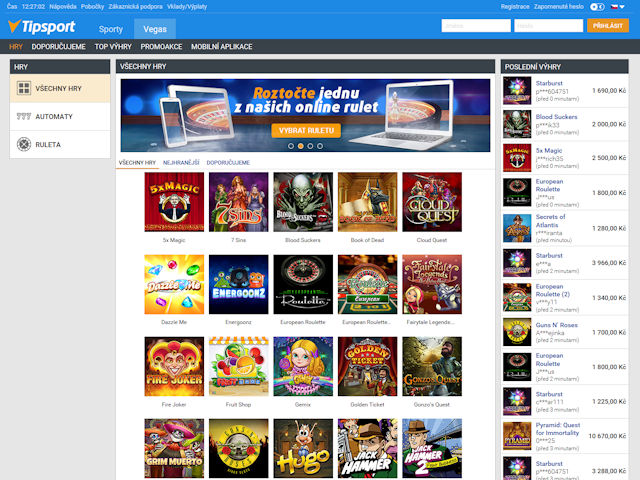Open Registrace link
Viewport: 640px width, 480px height.
click(515, 7)
